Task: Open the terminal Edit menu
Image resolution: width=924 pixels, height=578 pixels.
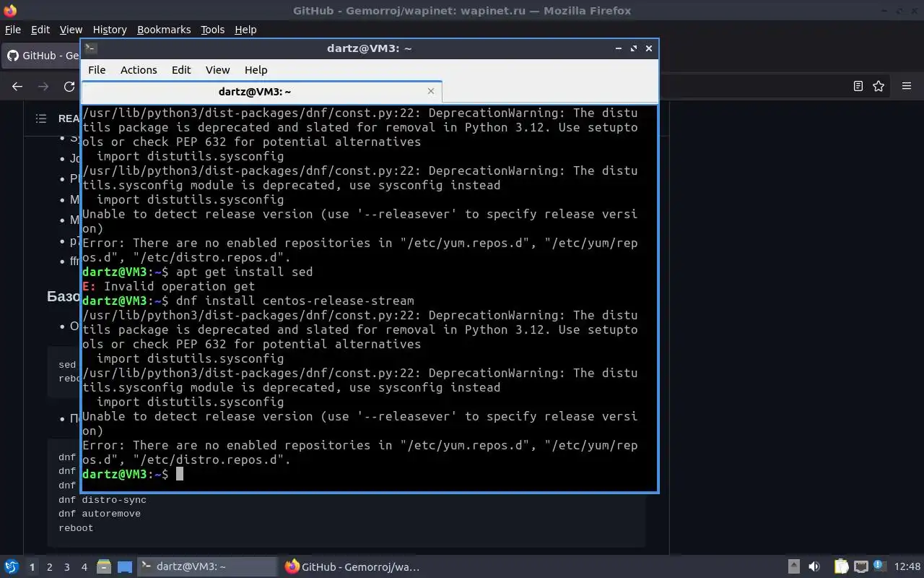Action: [181, 70]
